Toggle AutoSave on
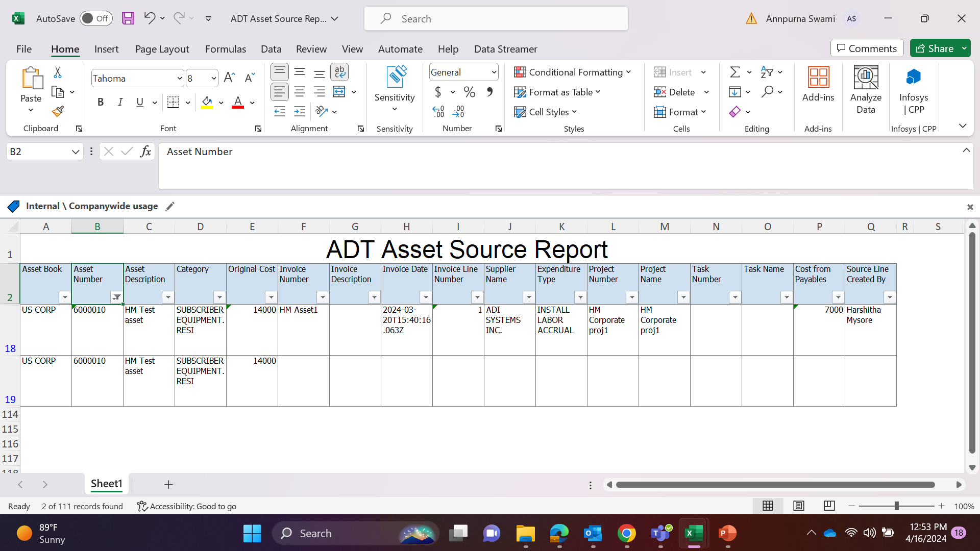 tap(96, 18)
